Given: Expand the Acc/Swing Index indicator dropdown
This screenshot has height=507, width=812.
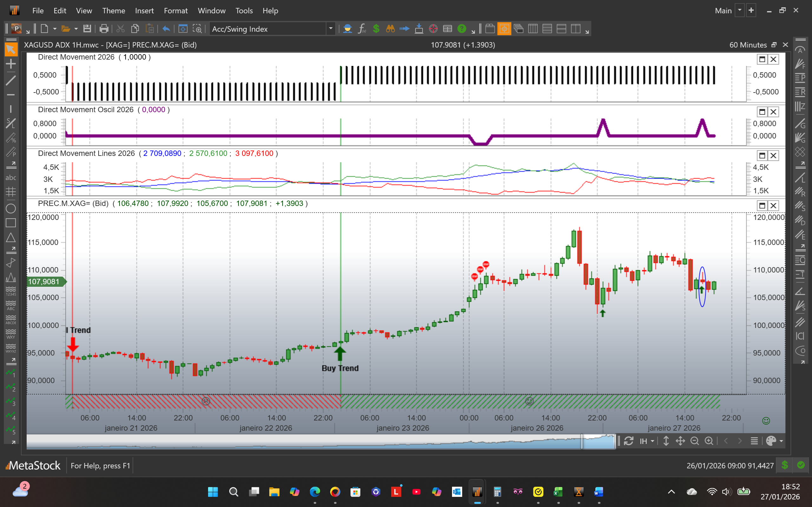Looking at the screenshot, I should click(331, 29).
